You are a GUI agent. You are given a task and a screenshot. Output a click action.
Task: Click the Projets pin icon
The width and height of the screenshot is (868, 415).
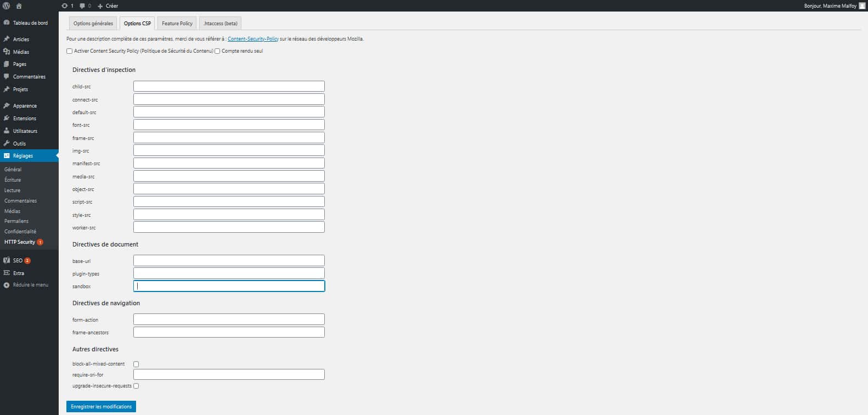pos(7,89)
